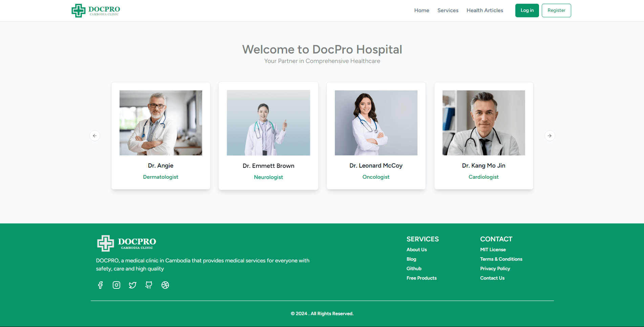Screen dimensions: 644x327
Task: Click the DocPro logo in header
Action: point(96,10)
